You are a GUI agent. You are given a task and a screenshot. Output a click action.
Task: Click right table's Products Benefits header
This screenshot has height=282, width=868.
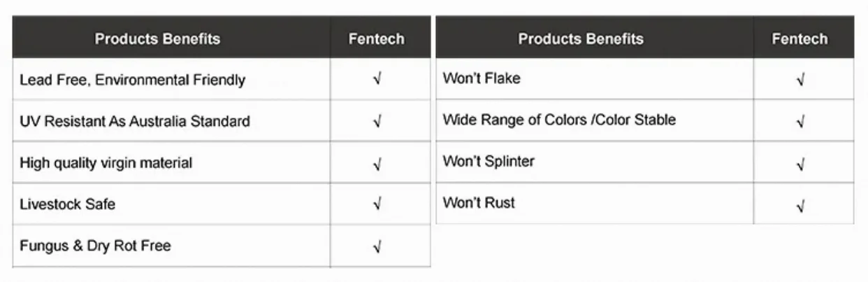point(581,39)
